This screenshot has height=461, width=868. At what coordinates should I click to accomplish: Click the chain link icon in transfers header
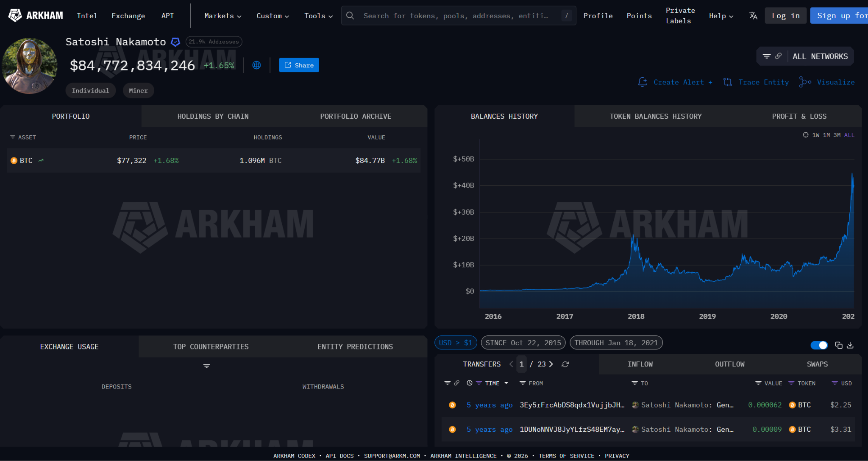coord(456,383)
